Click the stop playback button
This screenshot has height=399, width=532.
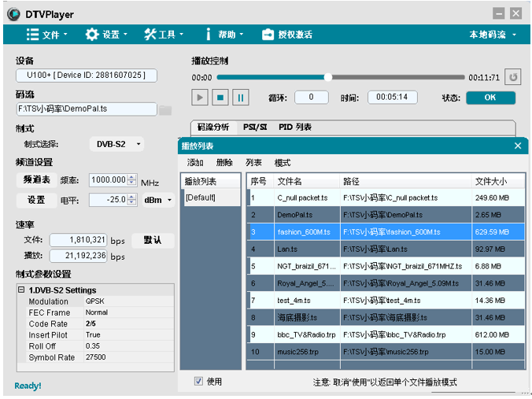(x=220, y=98)
